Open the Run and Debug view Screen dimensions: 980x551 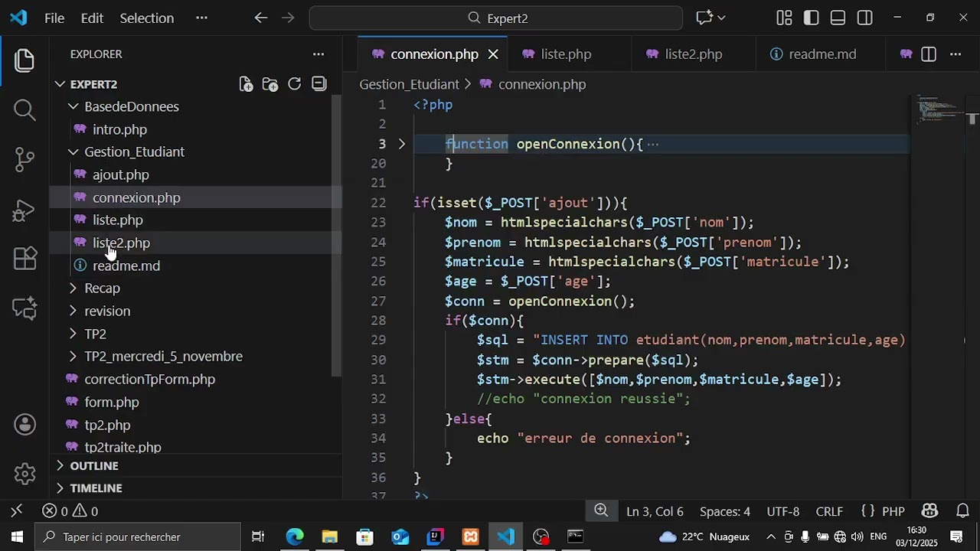coord(24,209)
